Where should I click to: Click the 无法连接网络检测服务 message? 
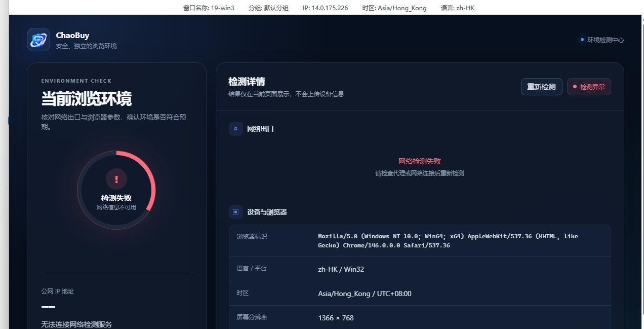pos(76,324)
